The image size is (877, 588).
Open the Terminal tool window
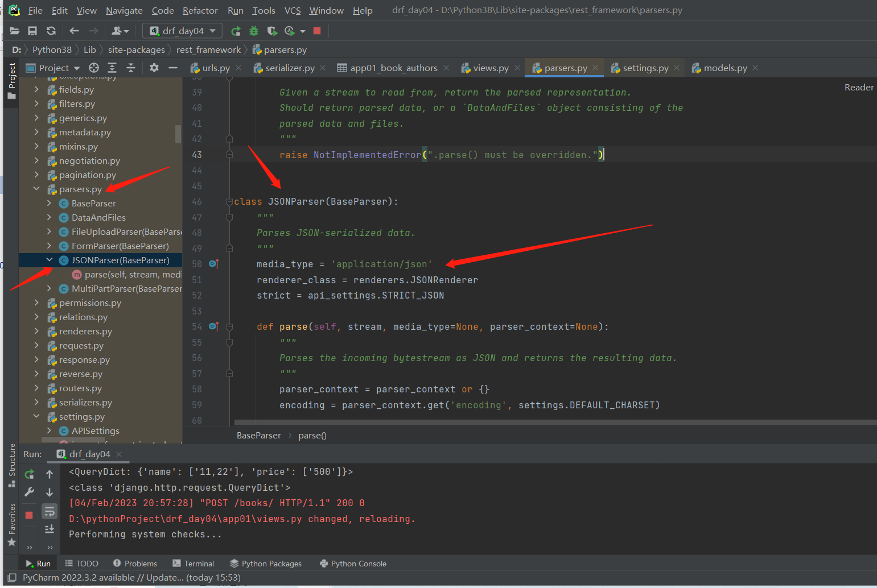pyautogui.click(x=193, y=564)
